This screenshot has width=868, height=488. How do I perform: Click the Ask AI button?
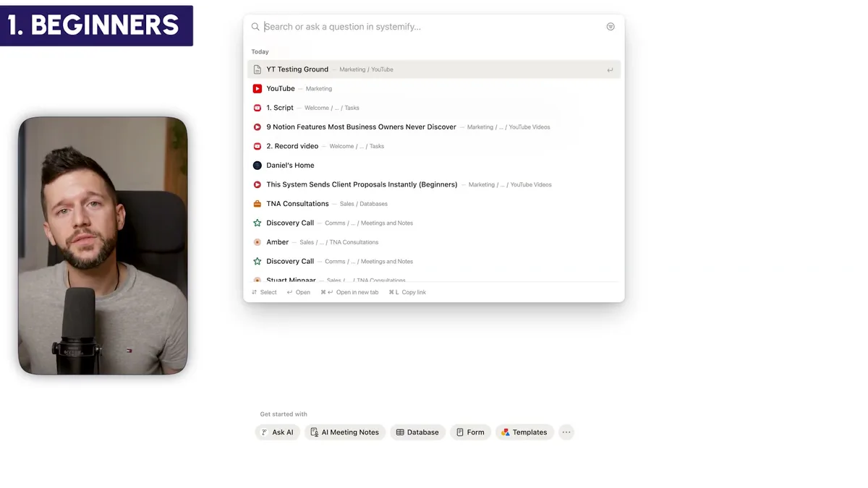coord(277,432)
